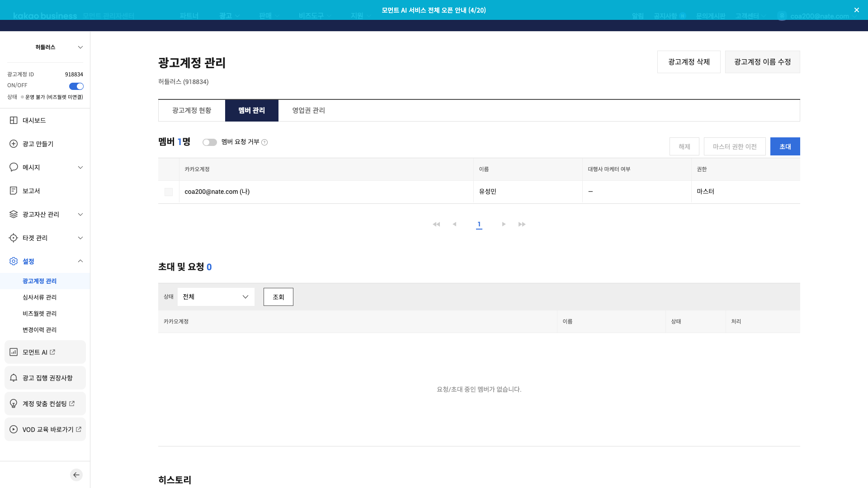
Task: Click the 설정 gear icon
Action: click(x=14, y=261)
